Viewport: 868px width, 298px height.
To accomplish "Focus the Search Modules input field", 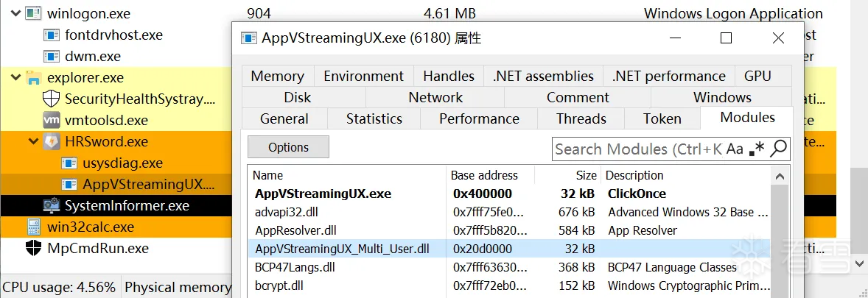I will (637, 149).
